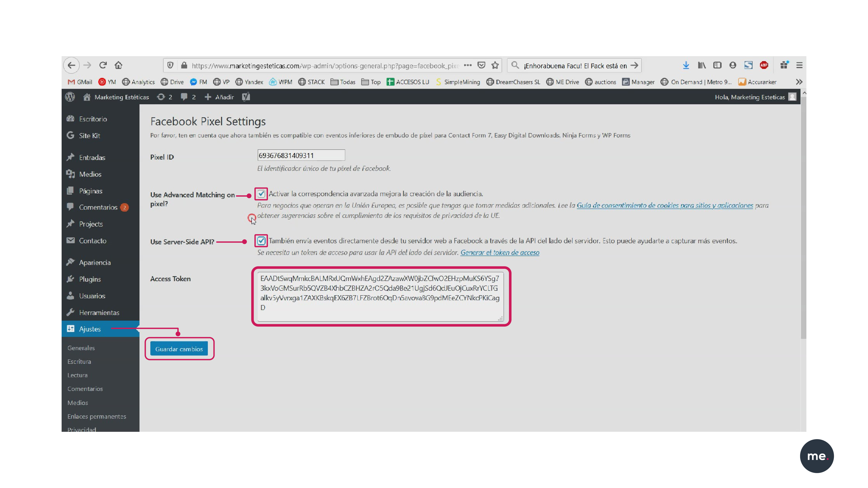This screenshot has height=488, width=868.
Task: Expand bookmarks overflow double chevron
Action: pyautogui.click(x=799, y=82)
